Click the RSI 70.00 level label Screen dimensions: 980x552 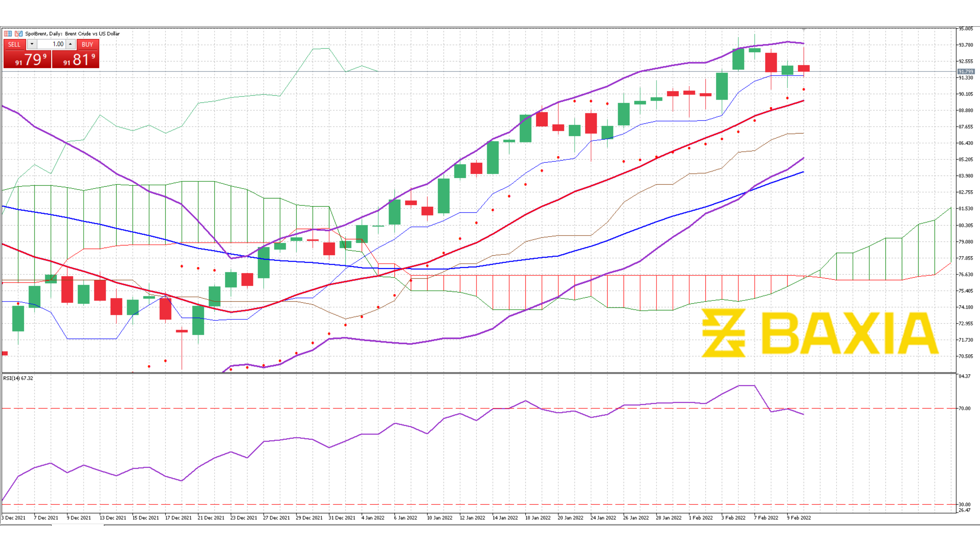(964, 409)
